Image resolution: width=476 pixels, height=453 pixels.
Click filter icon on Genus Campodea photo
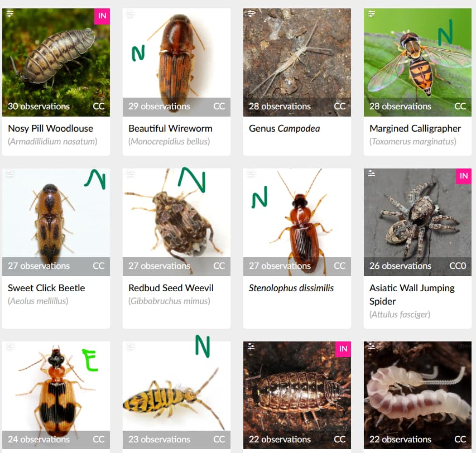pos(251,13)
